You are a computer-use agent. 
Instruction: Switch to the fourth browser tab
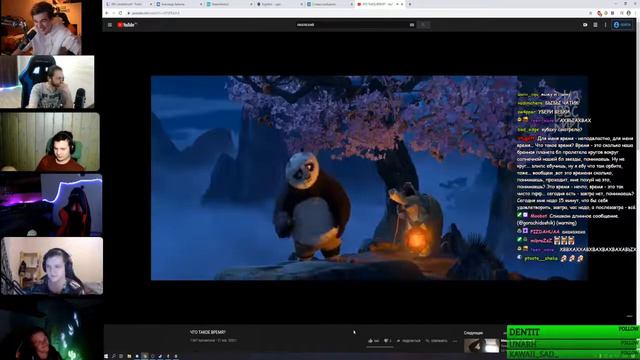point(280,4)
